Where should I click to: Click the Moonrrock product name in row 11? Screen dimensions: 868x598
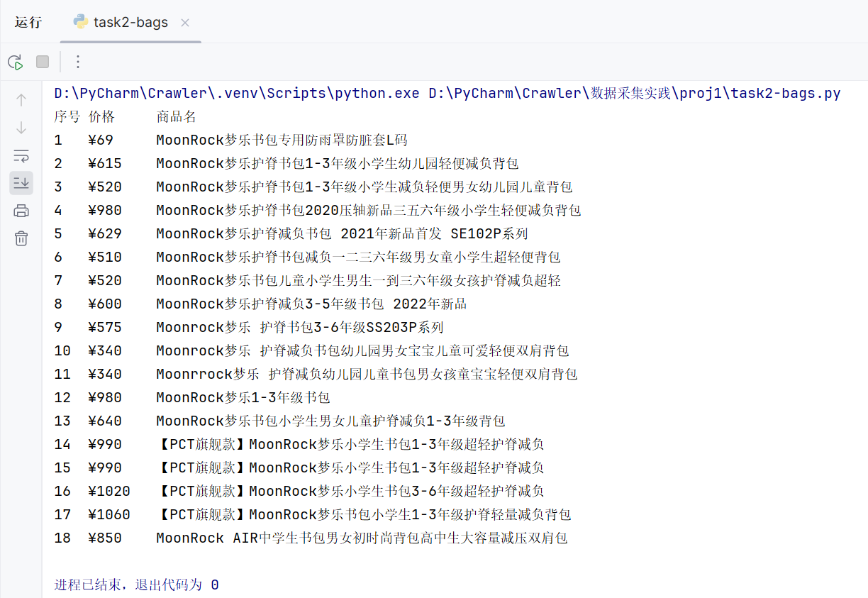[x=367, y=374]
